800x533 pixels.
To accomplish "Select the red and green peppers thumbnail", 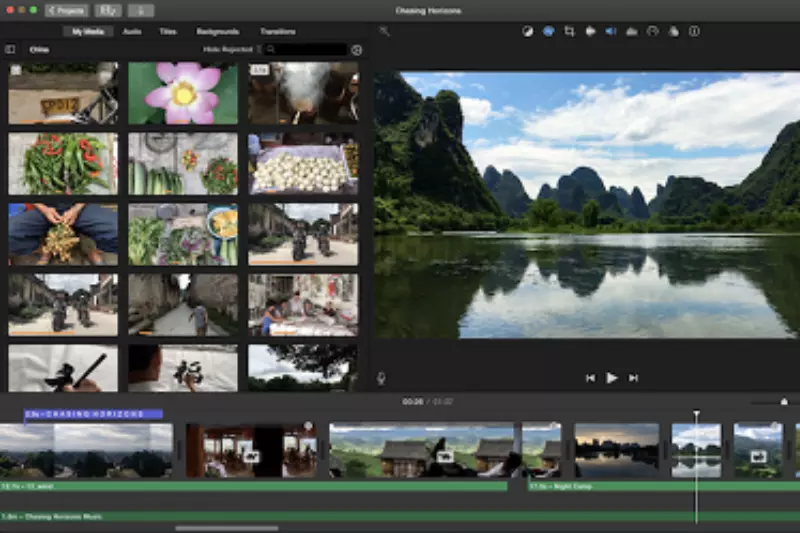I will (x=63, y=164).
